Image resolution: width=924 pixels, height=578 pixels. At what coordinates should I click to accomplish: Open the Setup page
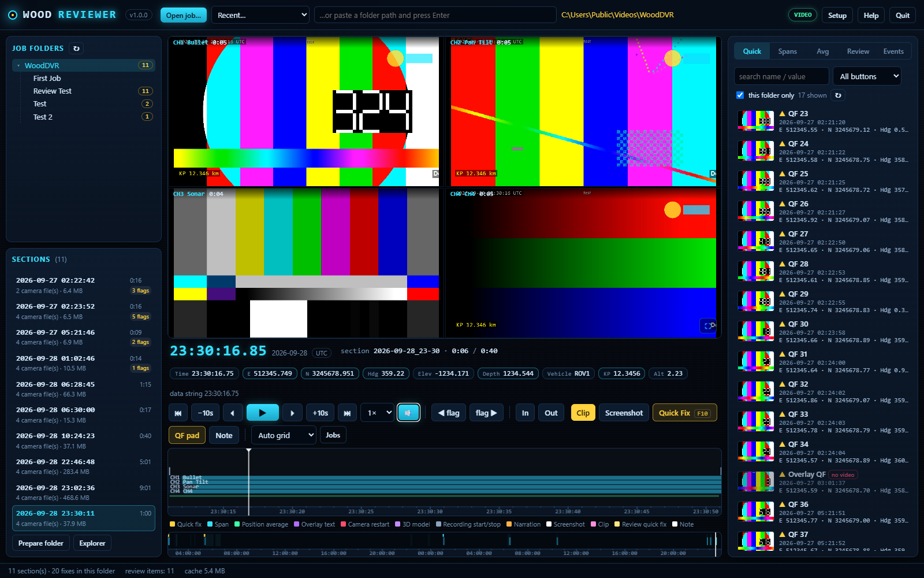coord(837,15)
